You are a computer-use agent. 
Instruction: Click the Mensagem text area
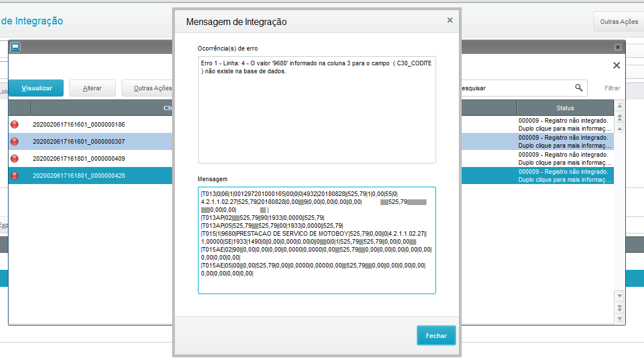(x=317, y=240)
